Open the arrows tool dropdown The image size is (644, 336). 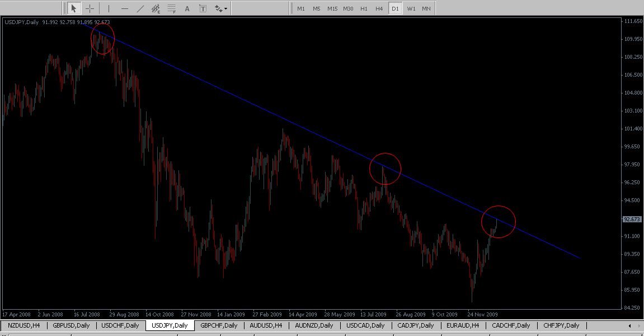click(221, 8)
